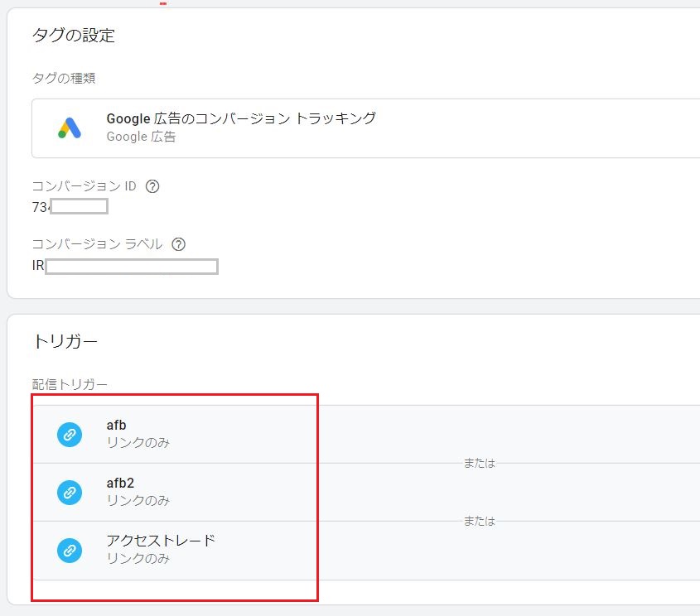This screenshot has height=616, width=700.
Task: Open the afb trigger name
Action: pyautogui.click(x=117, y=426)
